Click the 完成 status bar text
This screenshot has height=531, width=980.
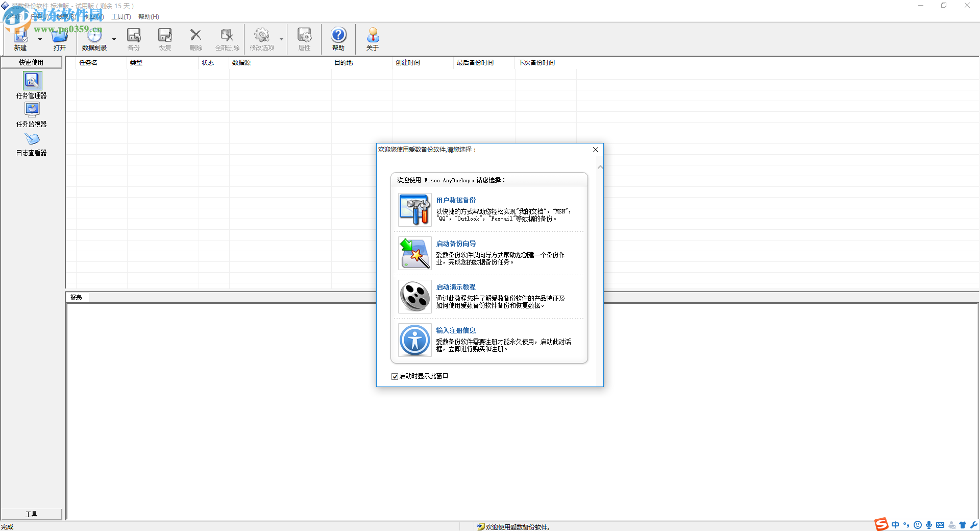tap(7, 527)
